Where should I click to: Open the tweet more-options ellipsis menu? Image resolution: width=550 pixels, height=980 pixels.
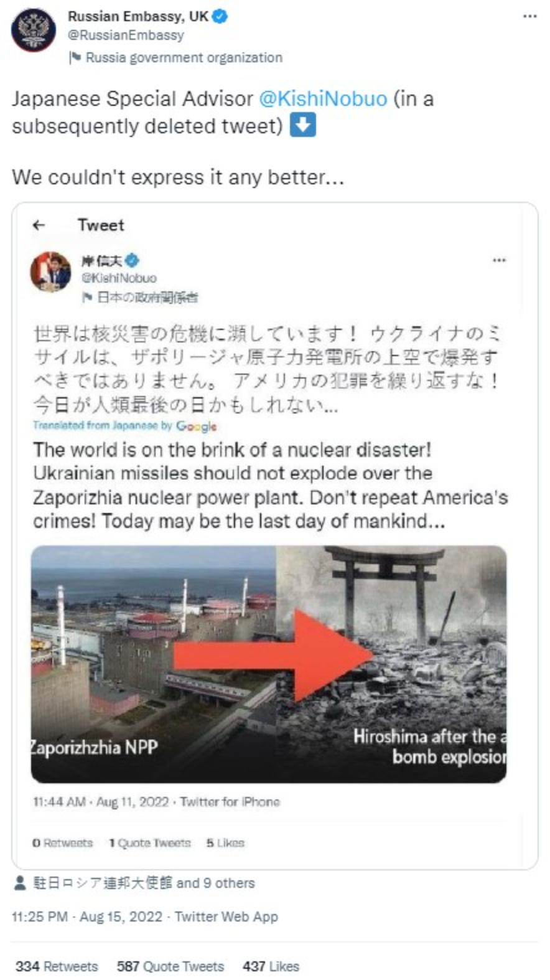(x=529, y=16)
